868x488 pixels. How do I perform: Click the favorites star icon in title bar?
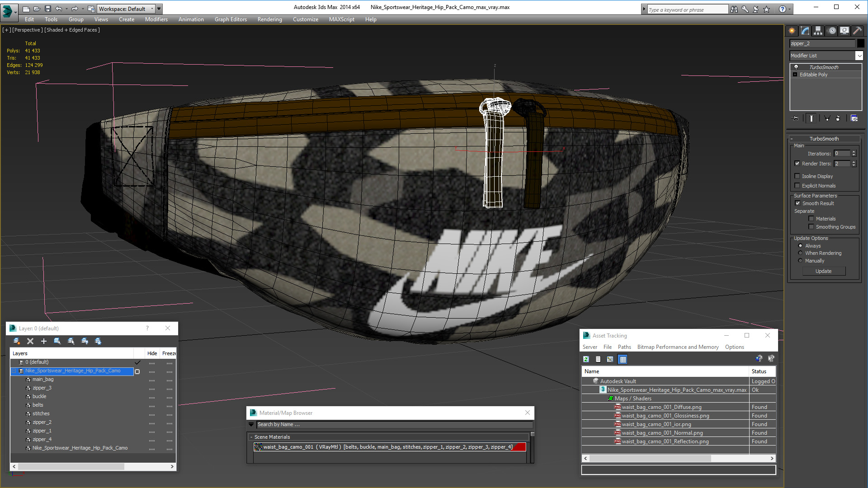(x=766, y=9)
